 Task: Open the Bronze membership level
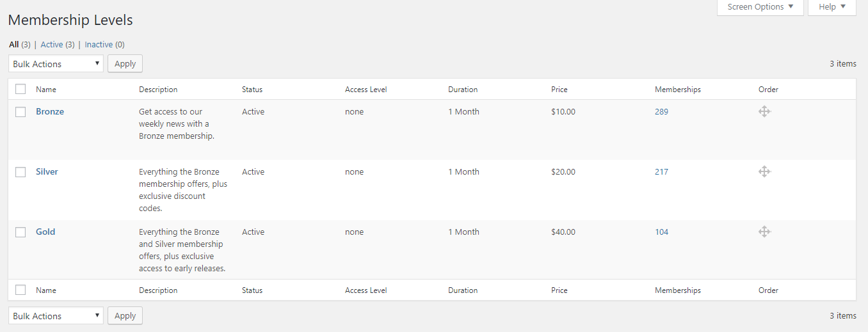[x=50, y=111]
